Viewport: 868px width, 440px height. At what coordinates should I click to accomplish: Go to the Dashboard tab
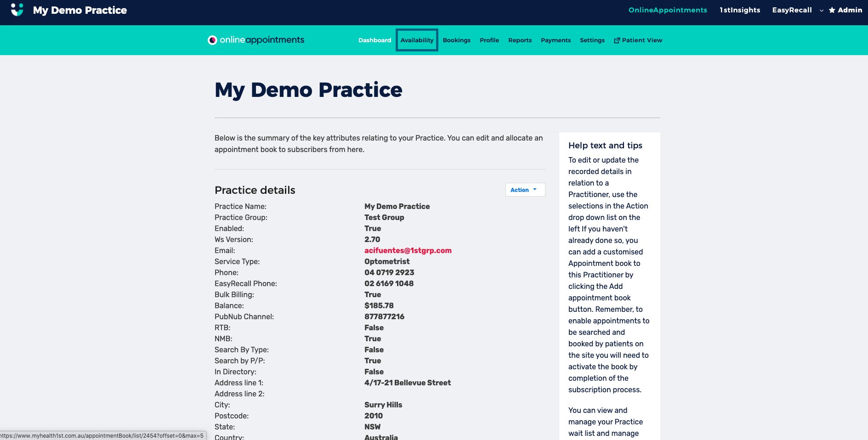click(374, 40)
